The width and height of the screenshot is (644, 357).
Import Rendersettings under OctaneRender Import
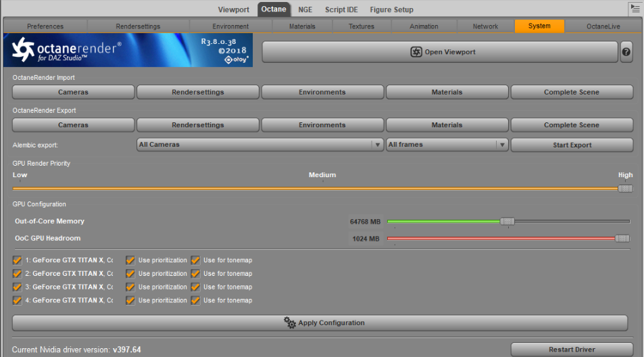coord(197,92)
